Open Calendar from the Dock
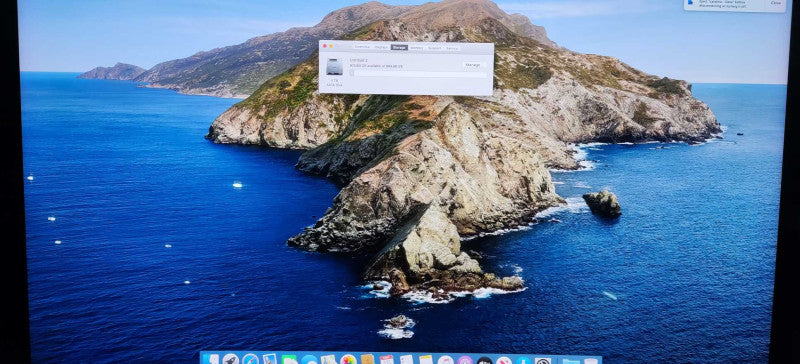This screenshot has height=364, width=800. (x=387, y=360)
